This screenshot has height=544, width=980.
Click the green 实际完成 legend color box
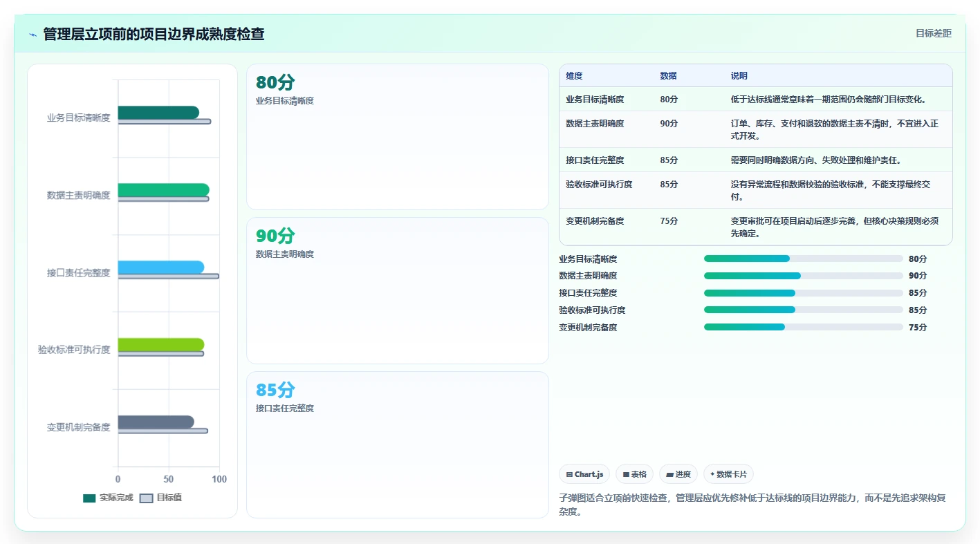(89, 498)
